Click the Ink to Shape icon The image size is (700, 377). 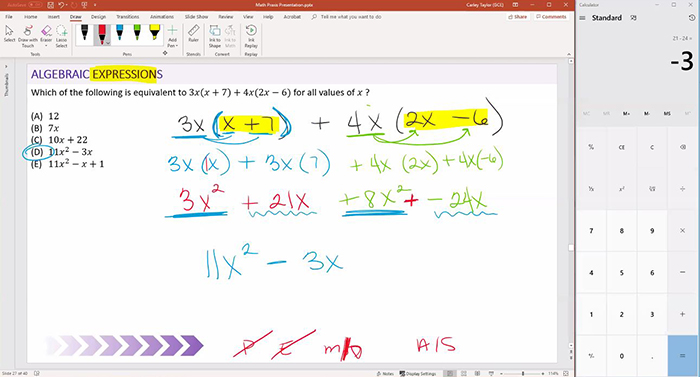pyautogui.click(x=215, y=36)
